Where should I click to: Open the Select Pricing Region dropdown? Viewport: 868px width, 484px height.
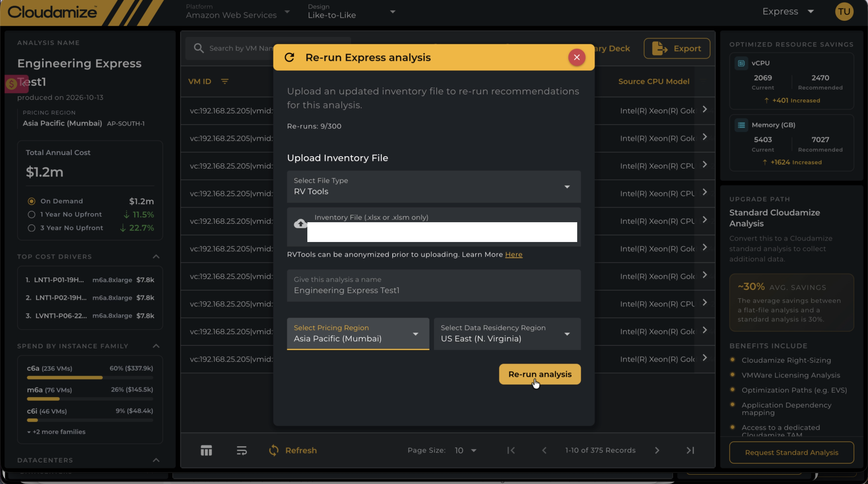[358, 334]
